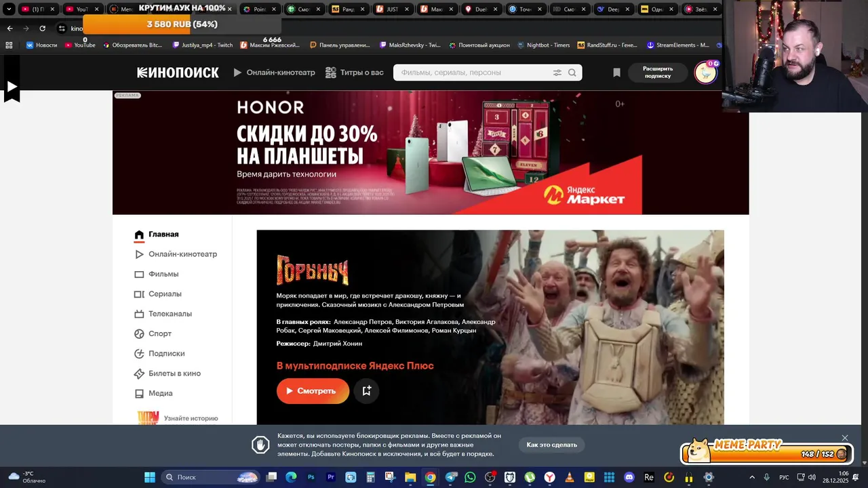Open Microsoft Edge from the taskbar
Screen dimensions: 868x488
[291, 477]
